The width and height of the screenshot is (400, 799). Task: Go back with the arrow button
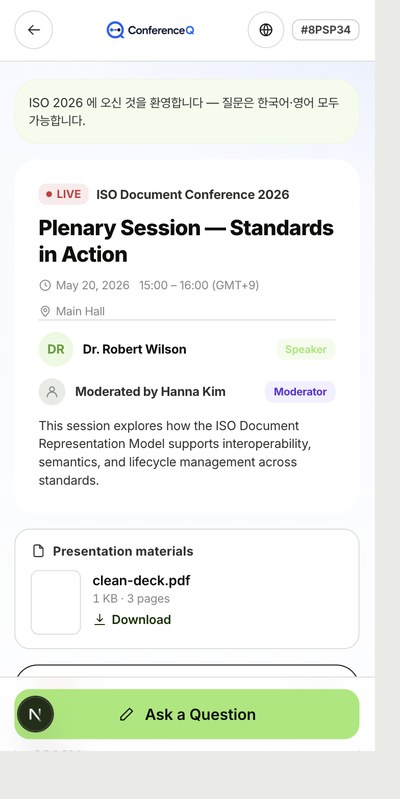coord(34,30)
